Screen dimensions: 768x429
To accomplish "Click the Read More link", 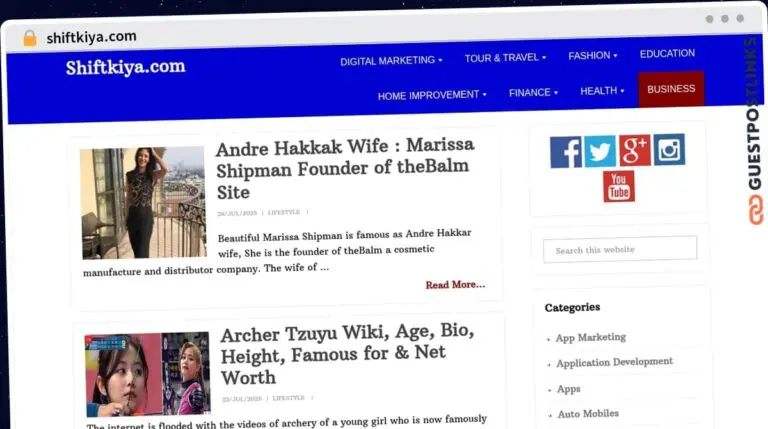I will coord(455,285).
